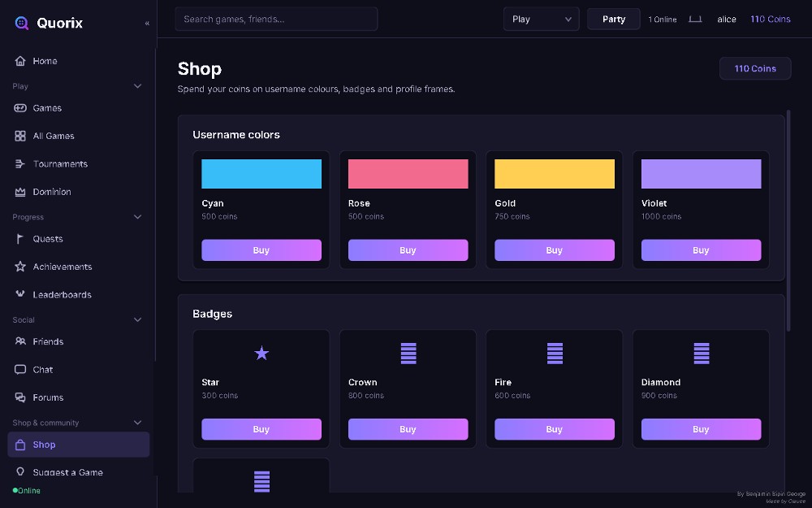Click the Rose color swatch
Viewport: 812px width, 508px height.
[x=408, y=174]
